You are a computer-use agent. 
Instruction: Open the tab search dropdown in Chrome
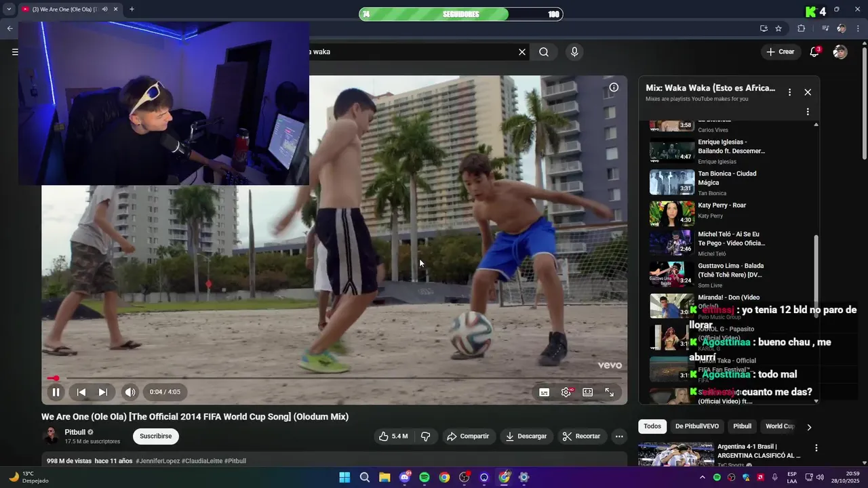coord(9,9)
